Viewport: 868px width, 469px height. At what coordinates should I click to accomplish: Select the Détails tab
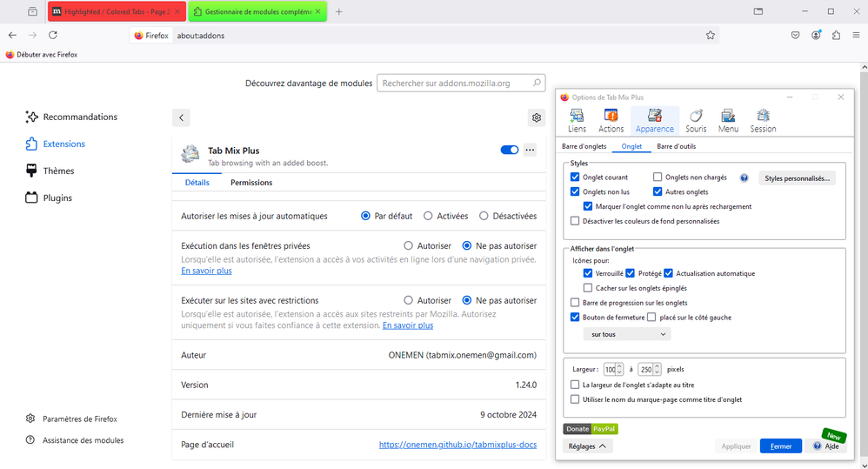(x=197, y=182)
